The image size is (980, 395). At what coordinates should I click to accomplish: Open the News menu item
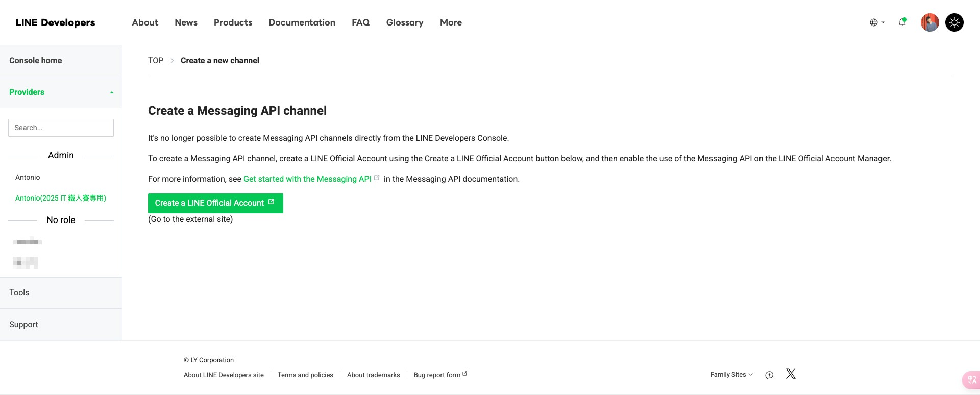pyautogui.click(x=186, y=22)
